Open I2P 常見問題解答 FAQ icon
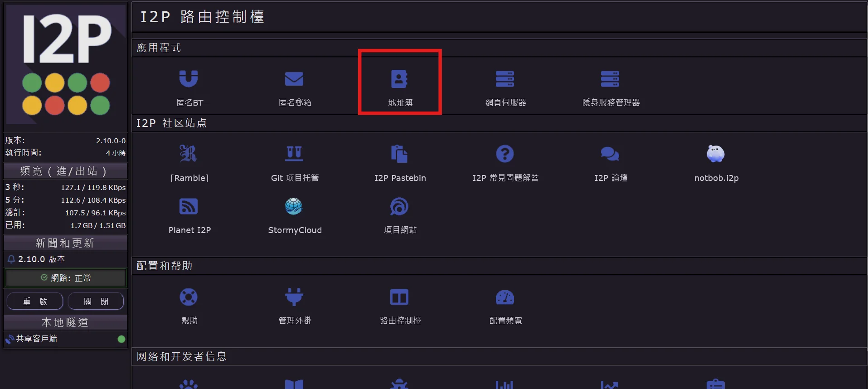This screenshot has width=868, height=389. (x=505, y=154)
